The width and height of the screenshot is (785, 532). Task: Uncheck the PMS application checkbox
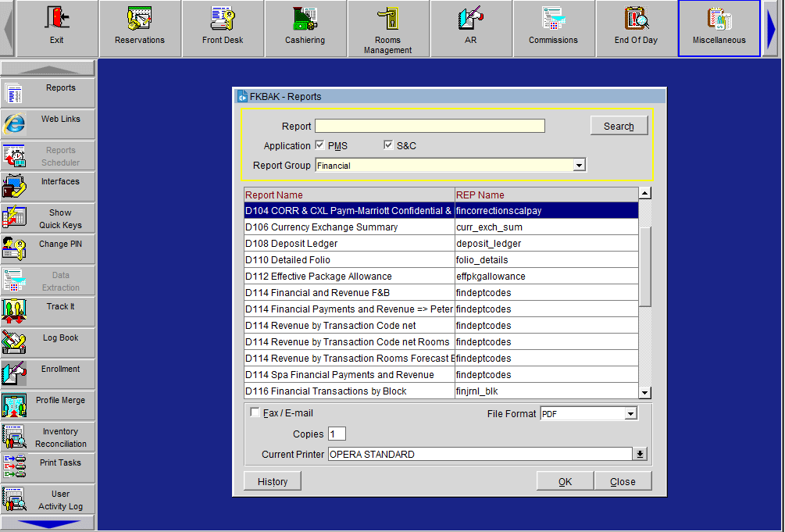(x=319, y=145)
